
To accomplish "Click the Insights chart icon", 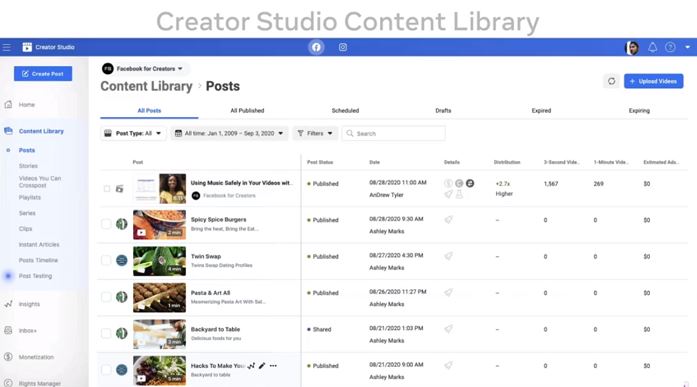I will 8,304.
